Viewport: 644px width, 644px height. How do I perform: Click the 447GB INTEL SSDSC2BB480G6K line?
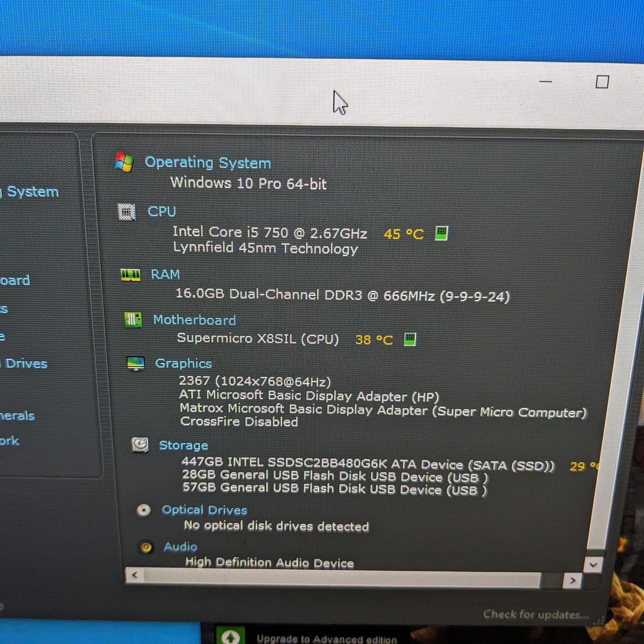click(x=368, y=464)
